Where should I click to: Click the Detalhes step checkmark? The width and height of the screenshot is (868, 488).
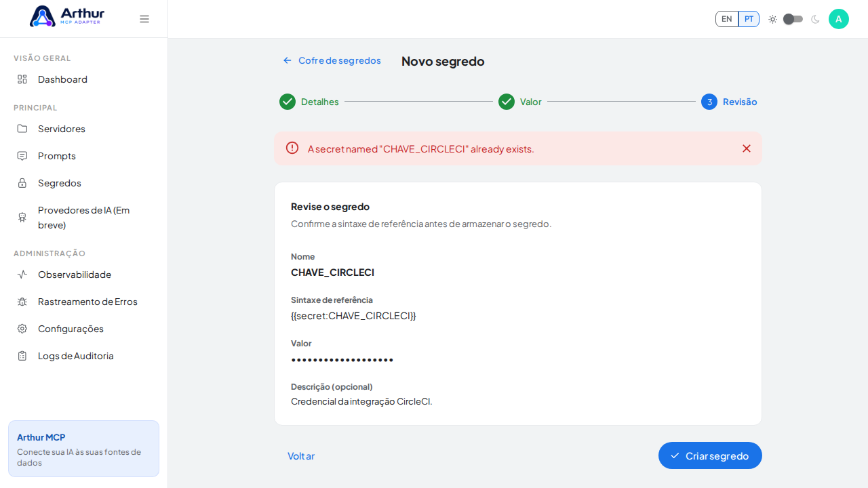tap(288, 102)
